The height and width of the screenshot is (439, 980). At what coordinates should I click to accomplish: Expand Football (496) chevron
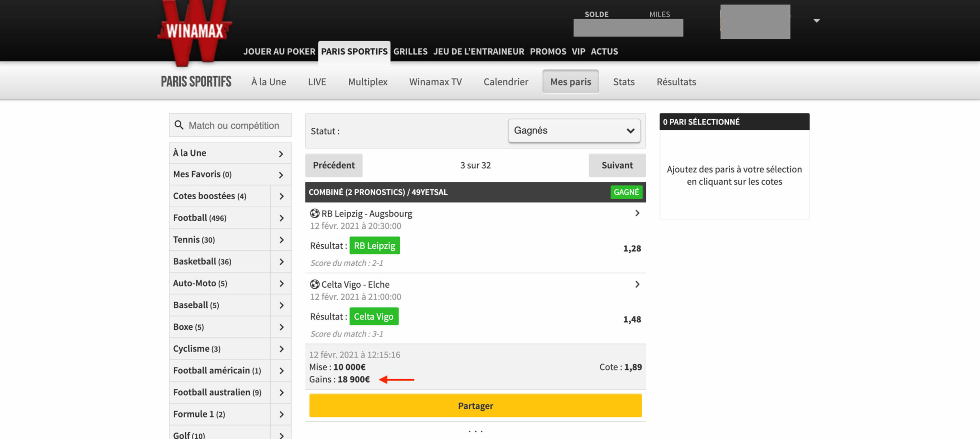tap(281, 218)
